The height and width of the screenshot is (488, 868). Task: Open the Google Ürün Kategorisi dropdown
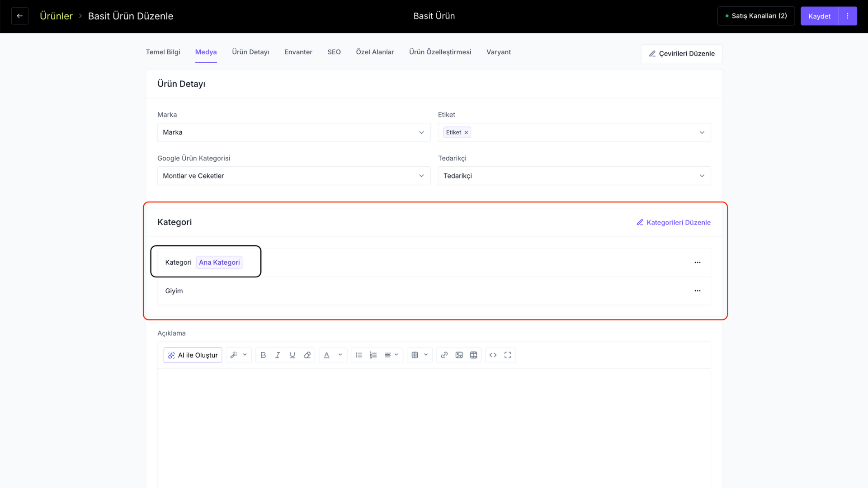coord(294,176)
